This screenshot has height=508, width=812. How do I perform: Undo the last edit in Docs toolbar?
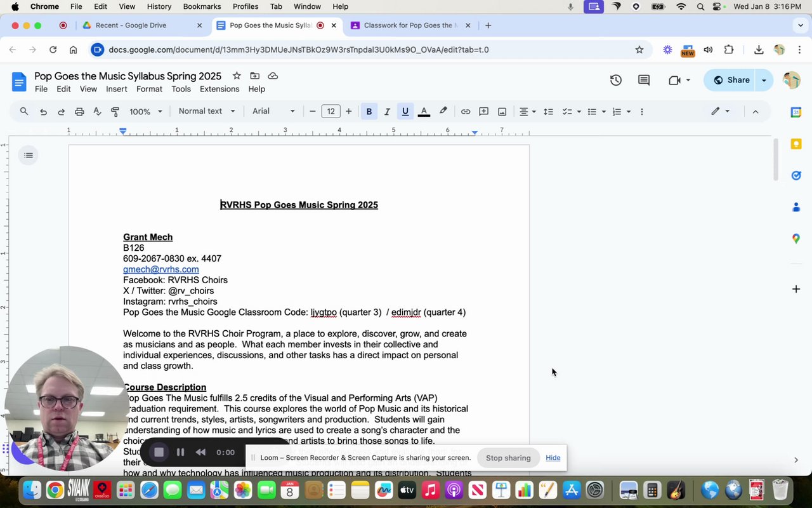43,112
